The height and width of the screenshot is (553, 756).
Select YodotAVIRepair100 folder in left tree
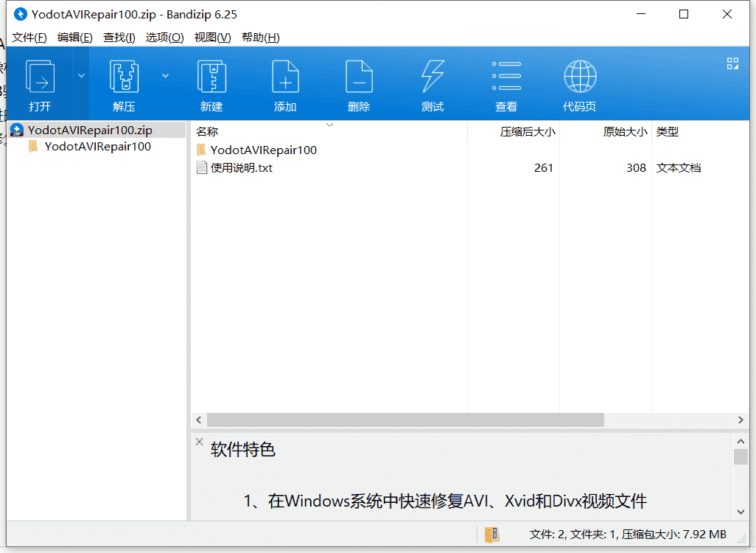97,147
